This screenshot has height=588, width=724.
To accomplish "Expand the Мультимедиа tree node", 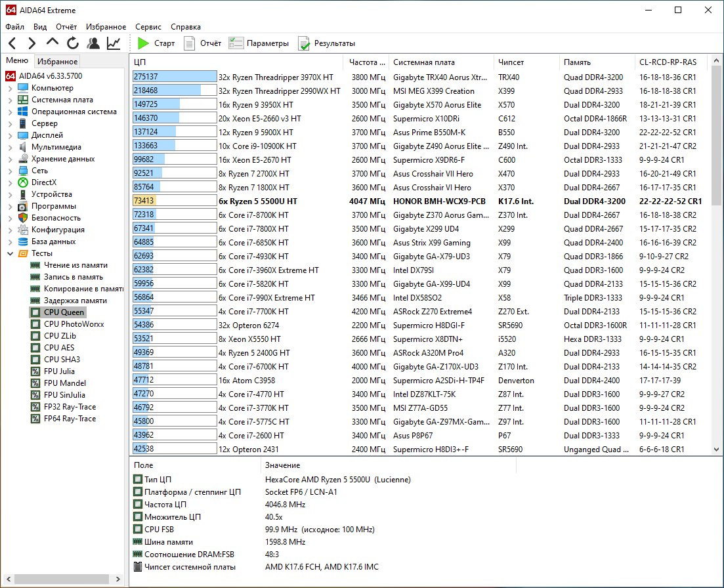I will coord(10,147).
